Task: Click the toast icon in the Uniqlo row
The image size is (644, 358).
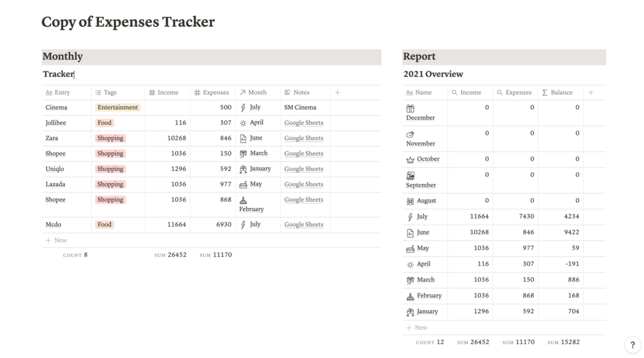Action: point(243,169)
